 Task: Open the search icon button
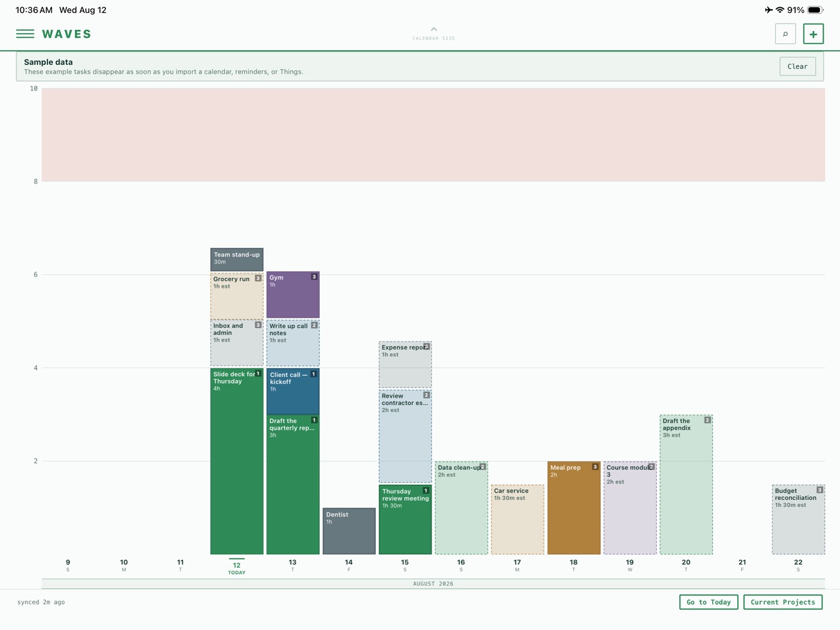[785, 34]
